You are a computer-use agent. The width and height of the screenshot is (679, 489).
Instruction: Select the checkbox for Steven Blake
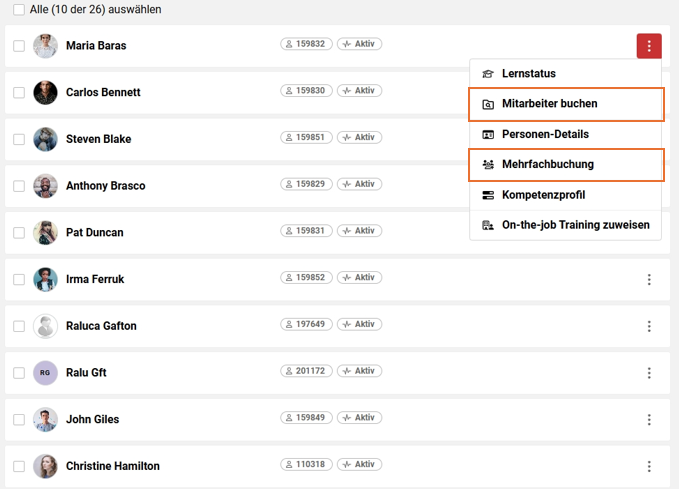[19, 139]
